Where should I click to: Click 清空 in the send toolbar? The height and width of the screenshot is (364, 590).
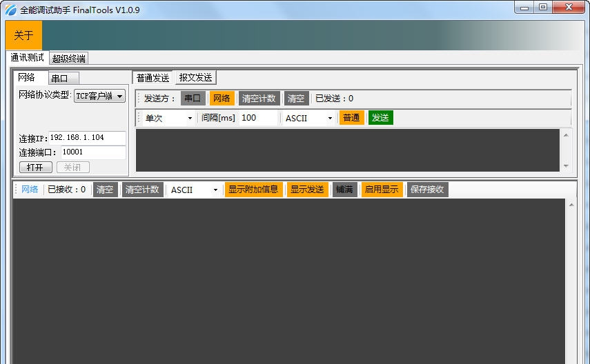pos(296,99)
